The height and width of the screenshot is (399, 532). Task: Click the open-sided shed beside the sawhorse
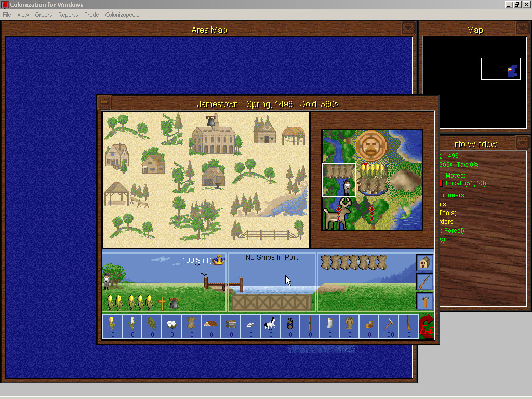click(x=116, y=194)
